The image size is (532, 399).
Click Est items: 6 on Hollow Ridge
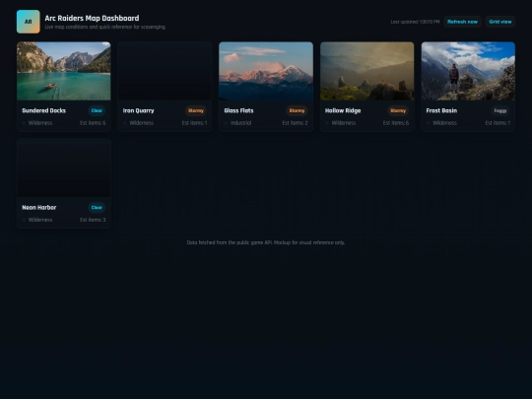pyautogui.click(x=396, y=123)
